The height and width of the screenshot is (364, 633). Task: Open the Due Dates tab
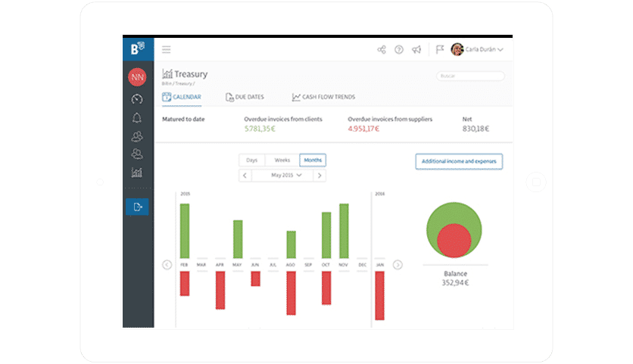tap(245, 97)
